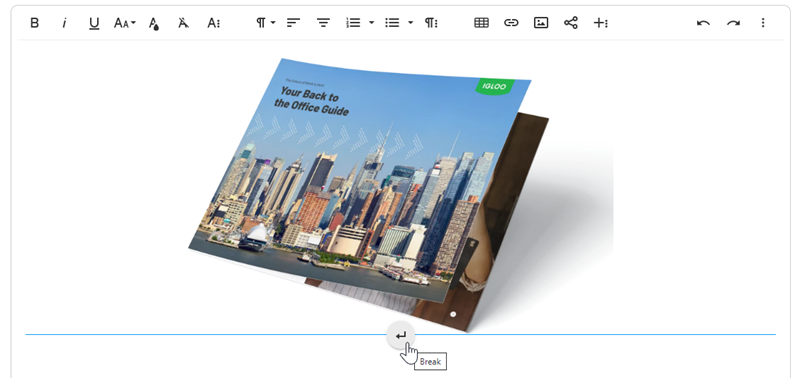Align text left
This screenshot has width=800, height=379.
click(x=293, y=23)
